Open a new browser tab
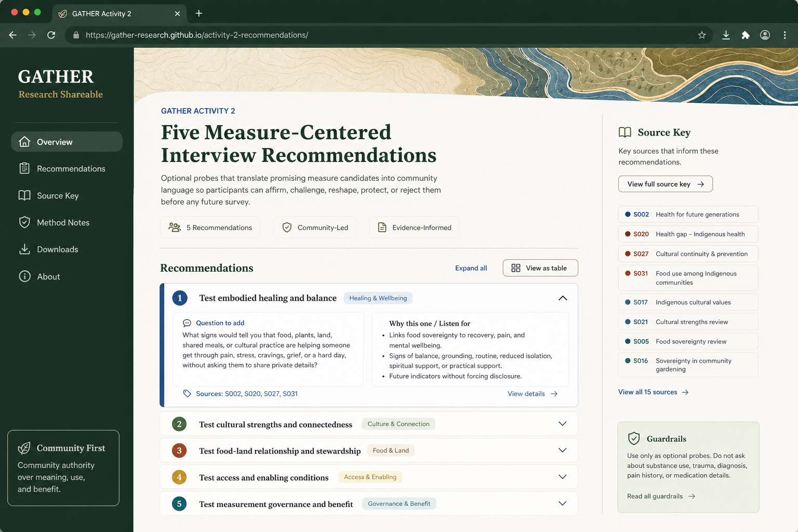Image resolution: width=798 pixels, height=532 pixels. click(198, 14)
